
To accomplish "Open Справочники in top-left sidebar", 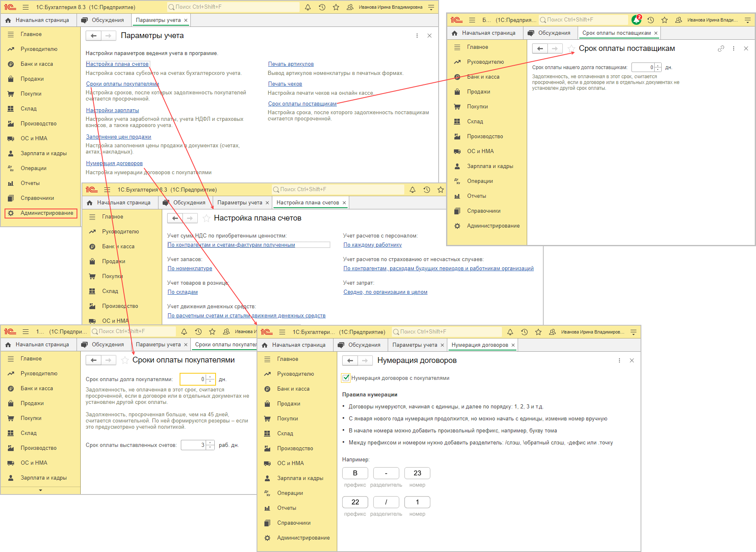I will 37,198.
